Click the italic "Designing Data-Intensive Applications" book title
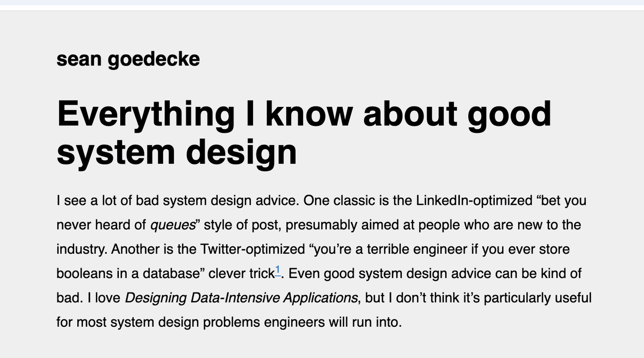 (241, 298)
